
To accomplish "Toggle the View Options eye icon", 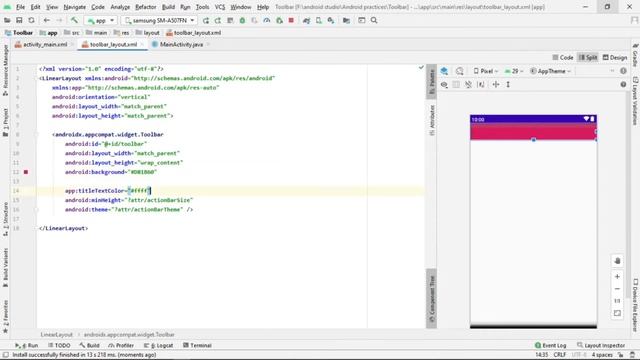I will pyautogui.click(x=444, y=84).
